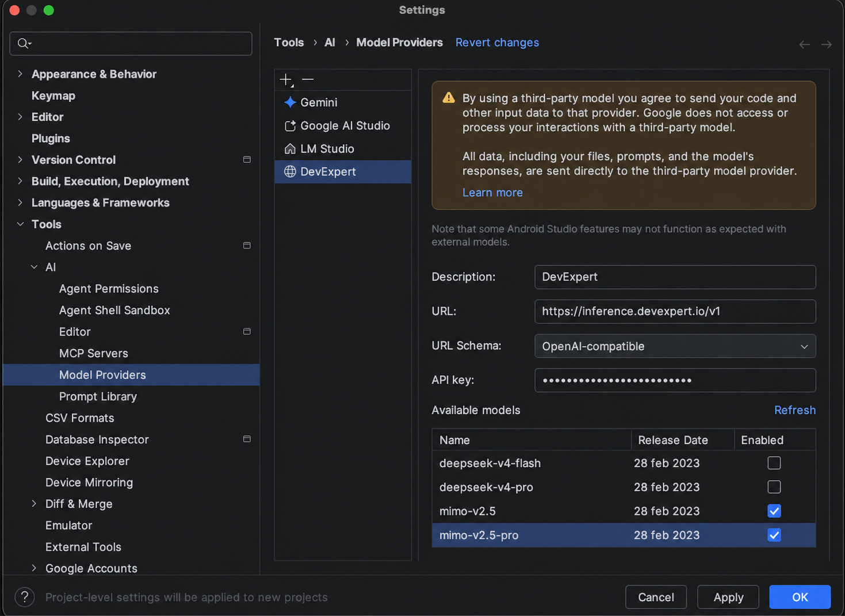This screenshot has width=845, height=616.
Task: Enable the deepseek-v4-pro model checkbox
Action: click(774, 487)
